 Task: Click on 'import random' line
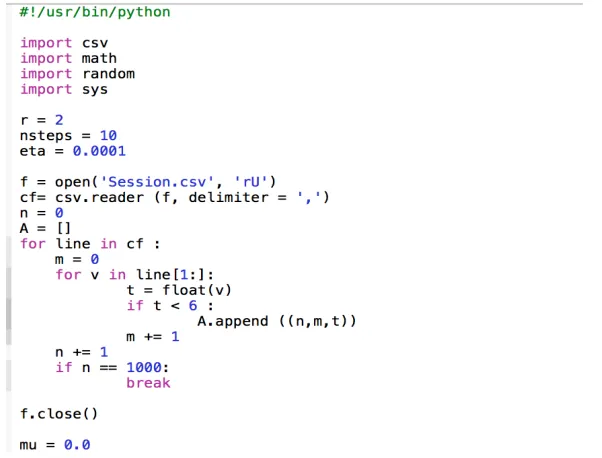click(x=78, y=73)
